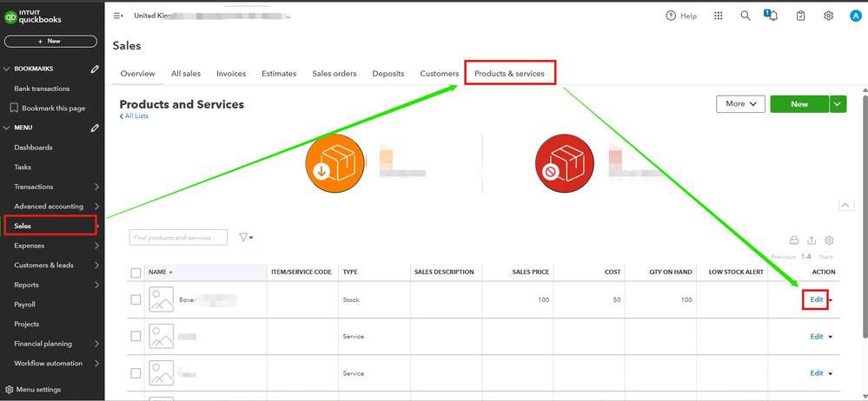The height and width of the screenshot is (401, 868).
Task: Open the user profile avatar
Action: pos(855,16)
